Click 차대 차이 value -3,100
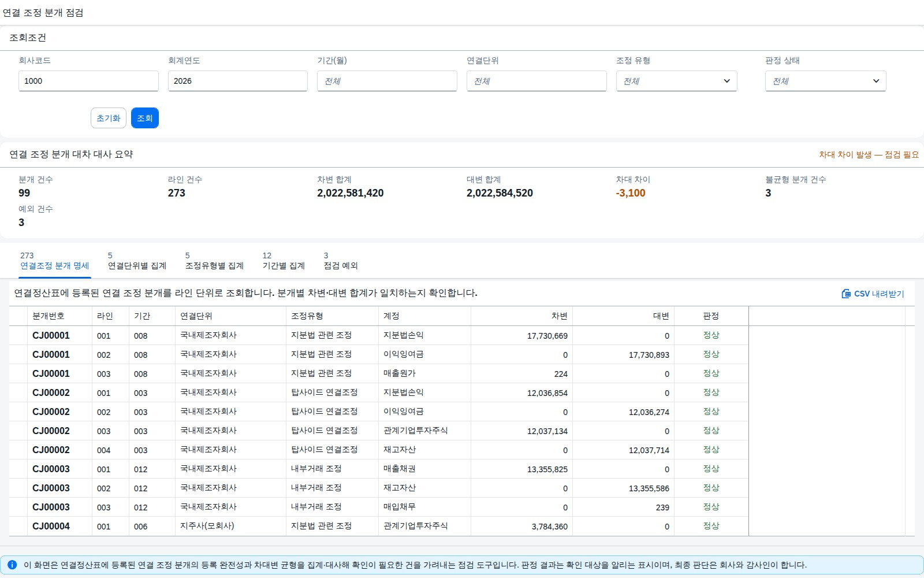924x578 pixels. pyautogui.click(x=631, y=193)
